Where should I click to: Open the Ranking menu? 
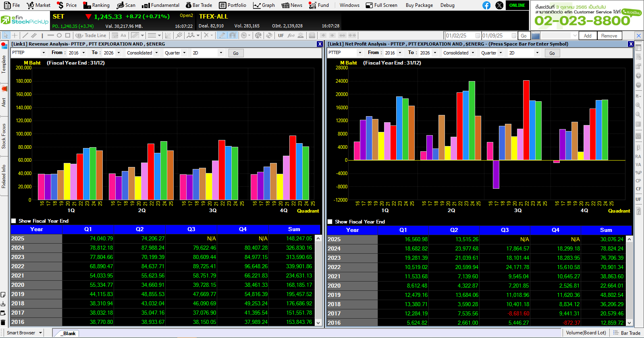tap(96, 5)
